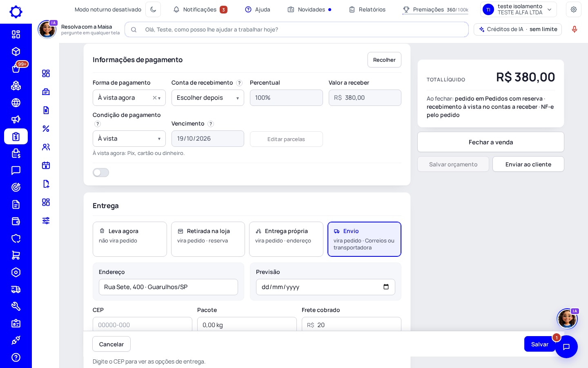Open the wallet icon in blue sidebar
Image resolution: width=588 pixels, height=368 pixels.
click(x=16, y=221)
